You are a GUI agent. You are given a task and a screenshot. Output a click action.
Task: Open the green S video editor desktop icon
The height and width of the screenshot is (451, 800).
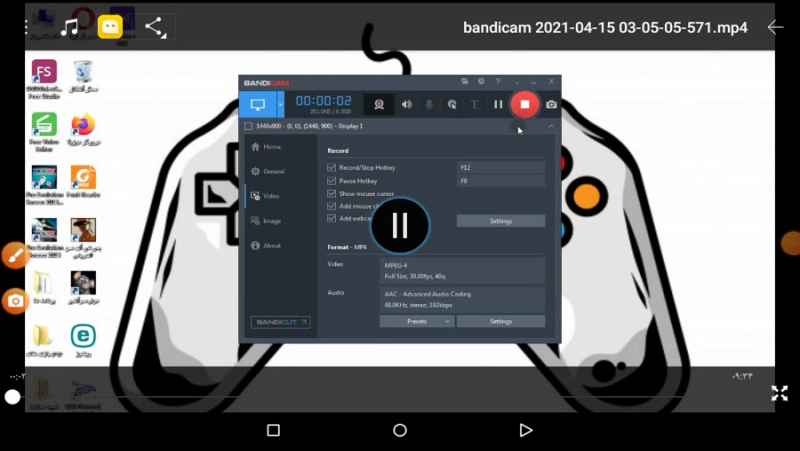coord(44,125)
